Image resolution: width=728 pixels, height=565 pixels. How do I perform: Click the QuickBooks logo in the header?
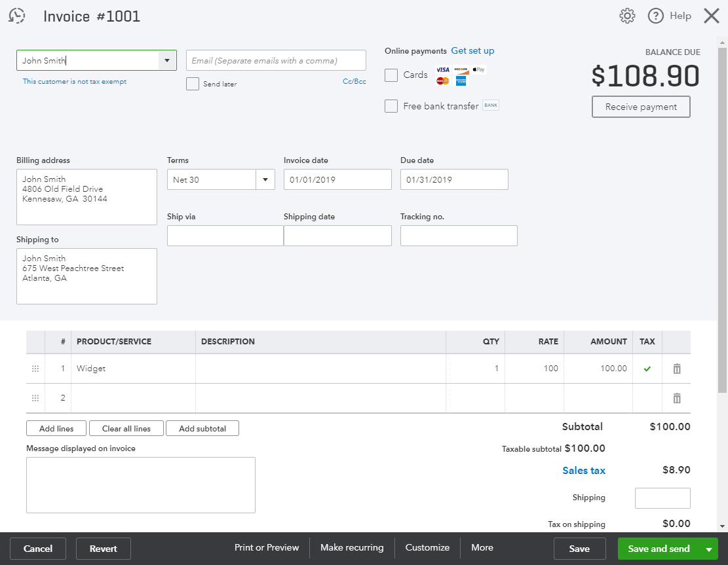16,15
